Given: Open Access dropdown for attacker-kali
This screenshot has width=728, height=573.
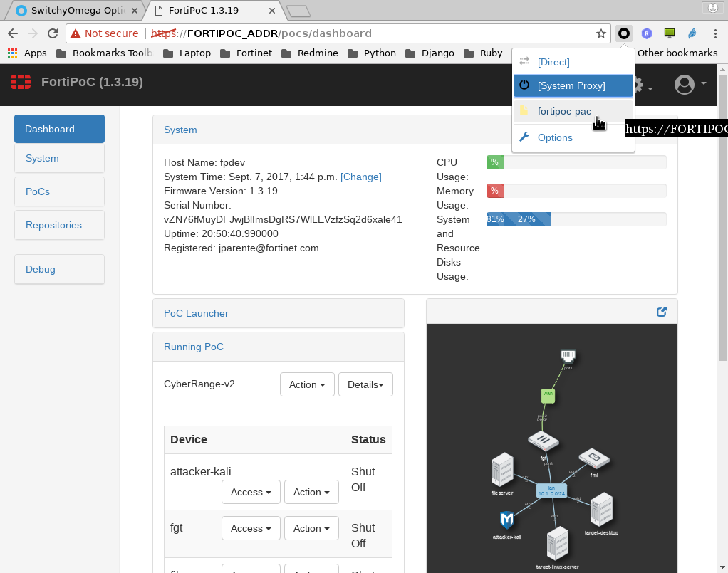Looking at the screenshot, I should pos(251,492).
